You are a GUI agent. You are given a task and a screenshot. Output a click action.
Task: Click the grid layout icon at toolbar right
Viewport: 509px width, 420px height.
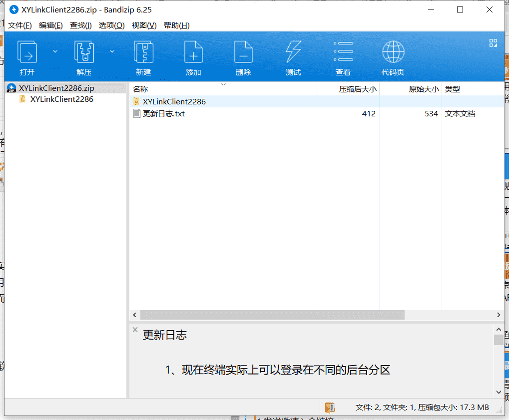pyautogui.click(x=493, y=43)
